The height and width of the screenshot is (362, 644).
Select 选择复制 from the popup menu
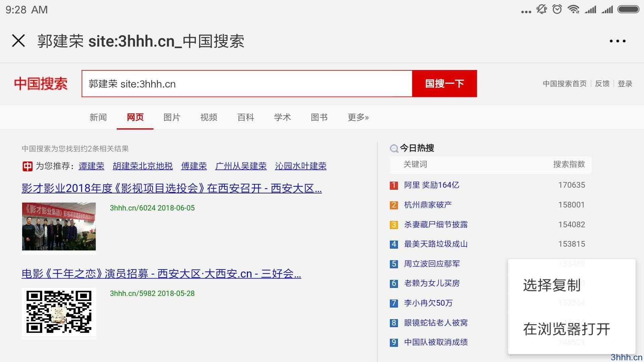coord(552,285)
